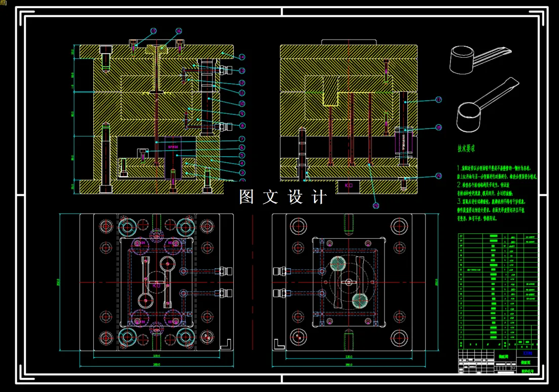Click technical requirement note number 3

pyautogui.click(x=491, y=210)
